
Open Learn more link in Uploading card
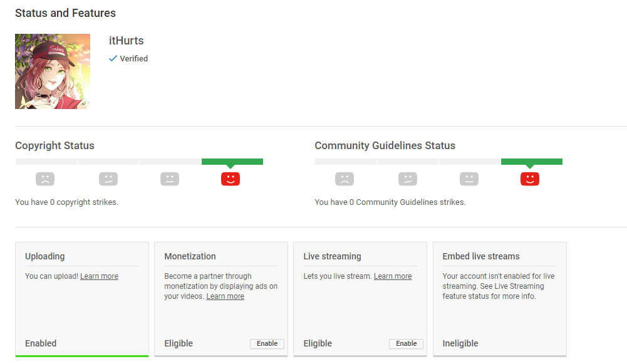click(99, 276)
